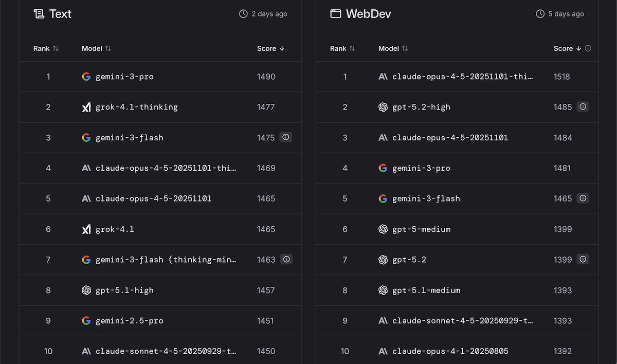Click info icon next to WebDev Score header

coord(588,48)
